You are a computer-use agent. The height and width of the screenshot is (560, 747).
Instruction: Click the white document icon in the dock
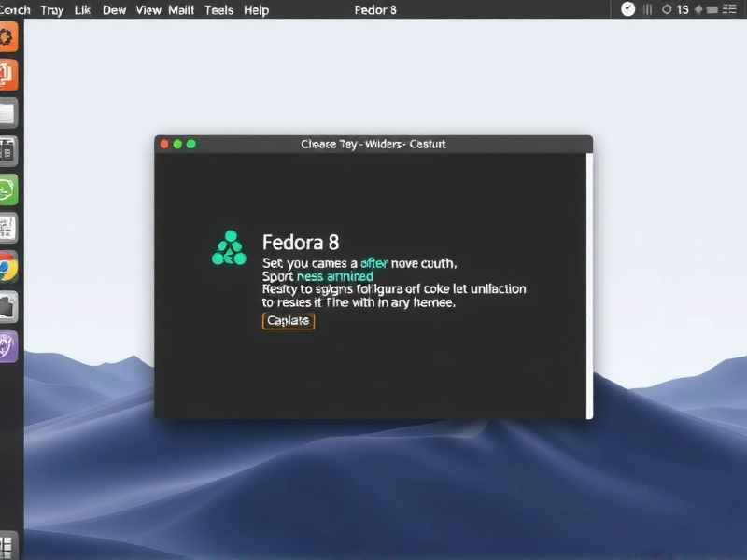[10, 112]
